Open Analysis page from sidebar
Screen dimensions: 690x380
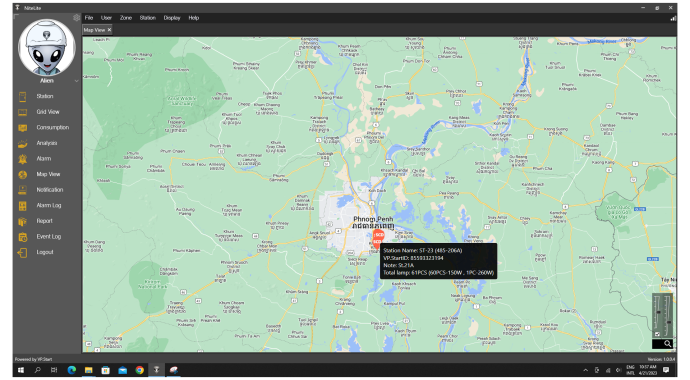pyautogui.click(x=47, y=143)
